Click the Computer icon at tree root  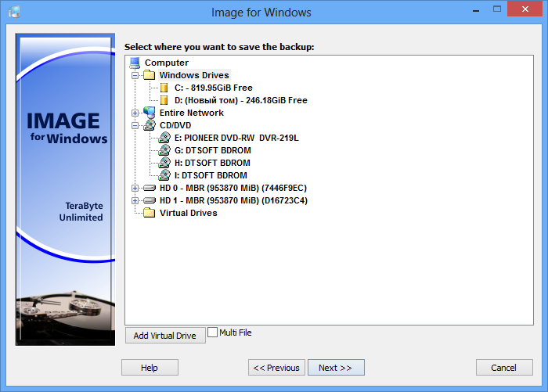(x=135, y=63)
